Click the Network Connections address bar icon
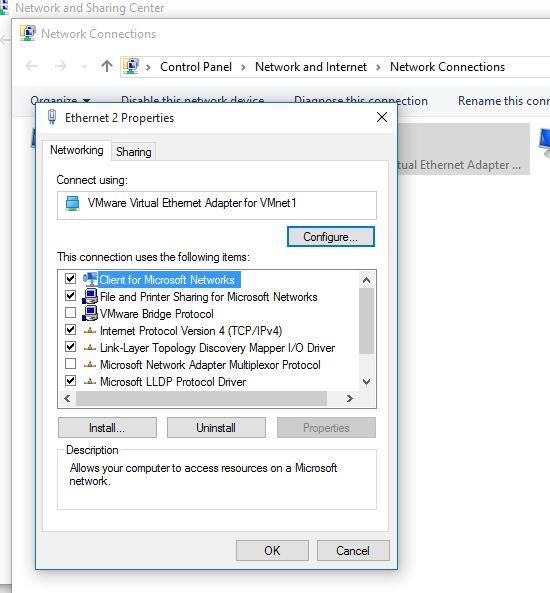 [131, 67]
